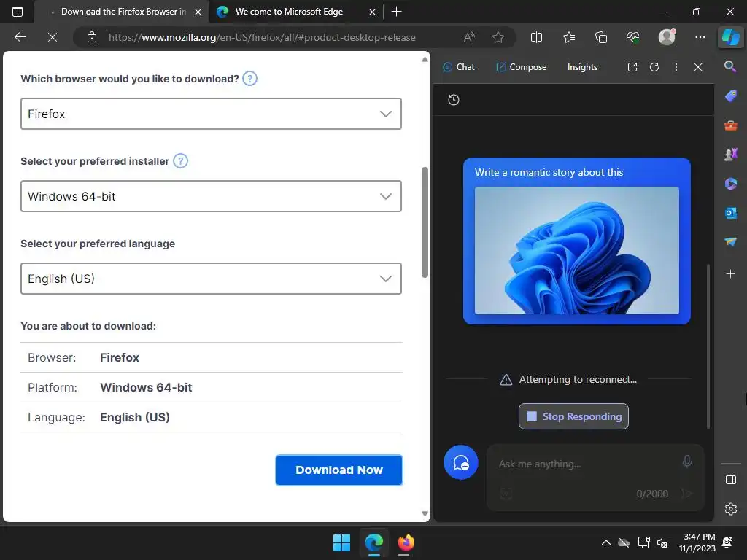This screenshot has height=560, width=747.
Task: Open sidebar Tools briefcase
Action: click(x=731, y=125)
